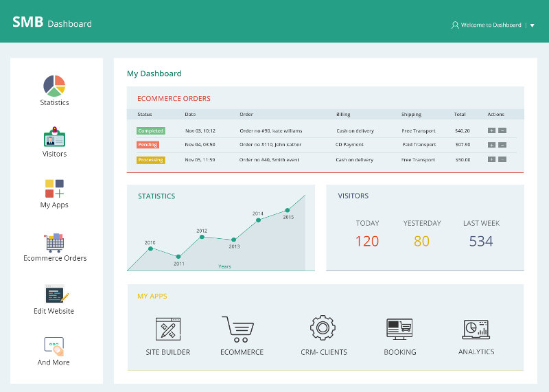549x392 pixels.
Task: Click plus action for order no #40
Action: pos(491,159)
